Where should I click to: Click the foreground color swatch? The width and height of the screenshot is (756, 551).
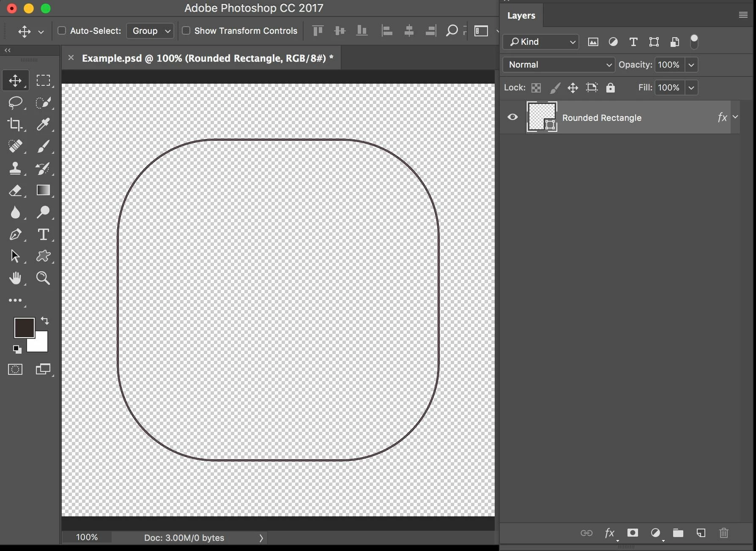click(x=24, y=328)
